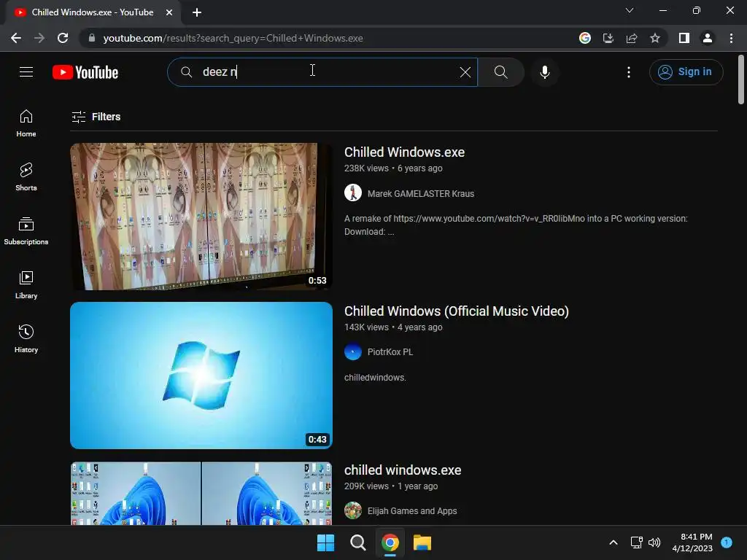
Task: Show hidden tray icons chevron
Action: [614, 542]
